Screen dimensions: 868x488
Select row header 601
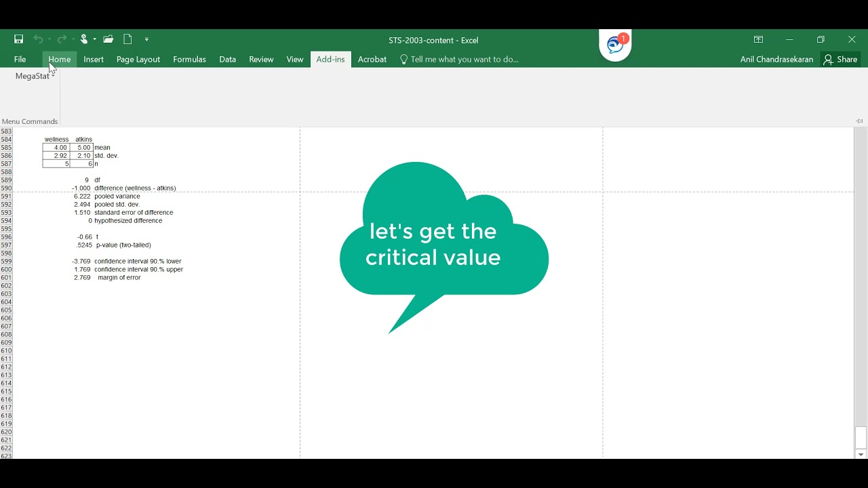[7, 277]
